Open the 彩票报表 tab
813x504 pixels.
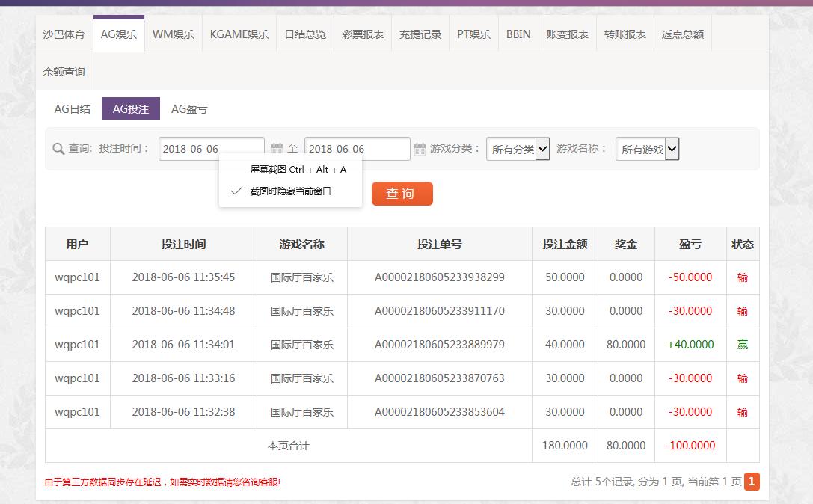pyautogui.click(x=363, y=34)
